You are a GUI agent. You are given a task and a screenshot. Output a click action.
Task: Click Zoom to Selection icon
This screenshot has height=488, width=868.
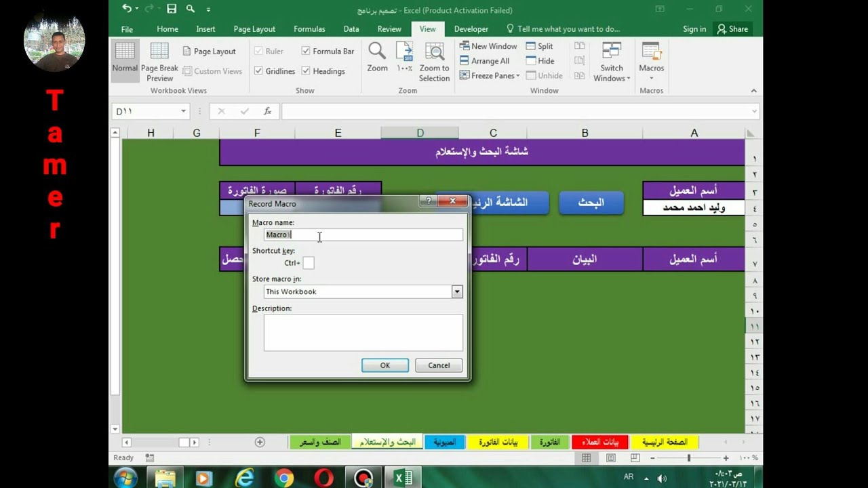pos(434,62)
